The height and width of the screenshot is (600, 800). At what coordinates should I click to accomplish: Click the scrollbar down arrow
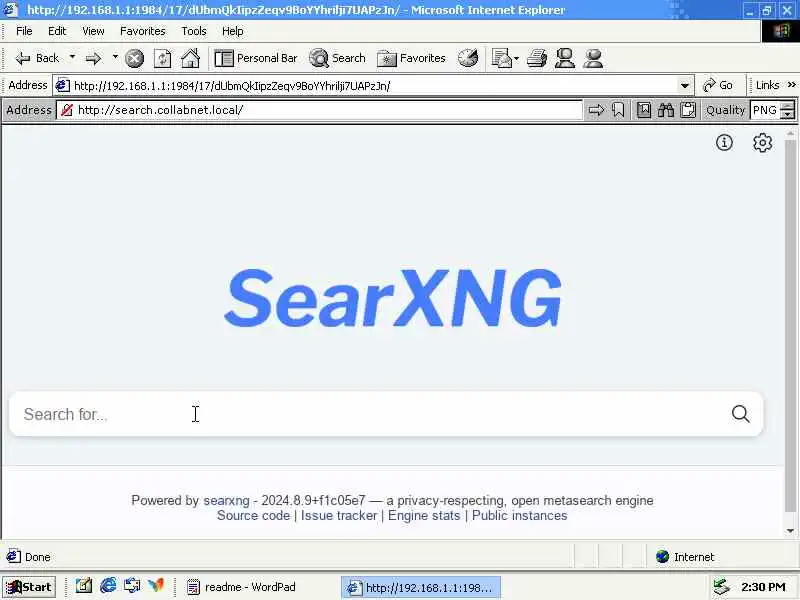pyautogui.click(x=790, y=531)
